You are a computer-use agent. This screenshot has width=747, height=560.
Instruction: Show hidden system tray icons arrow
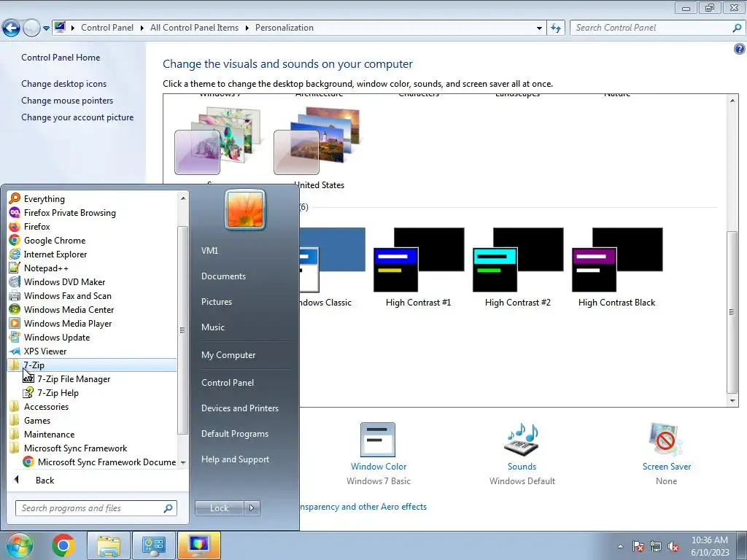tap(620, 546)
